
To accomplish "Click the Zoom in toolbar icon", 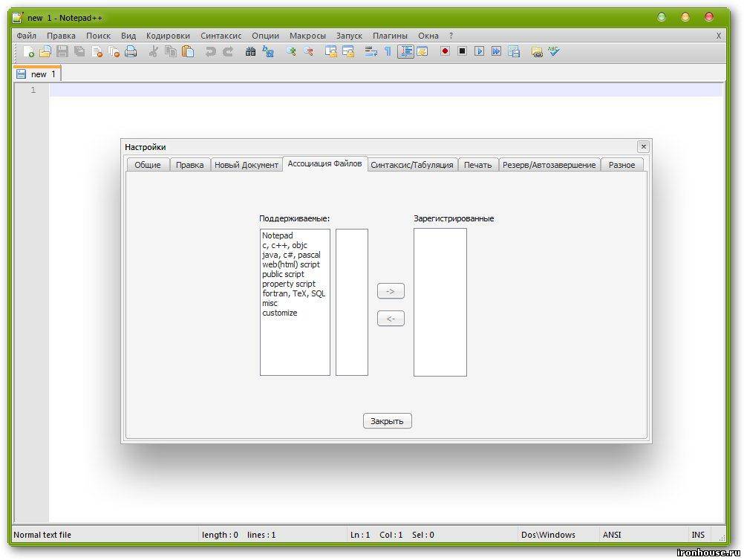I will [x=291, y=51].
